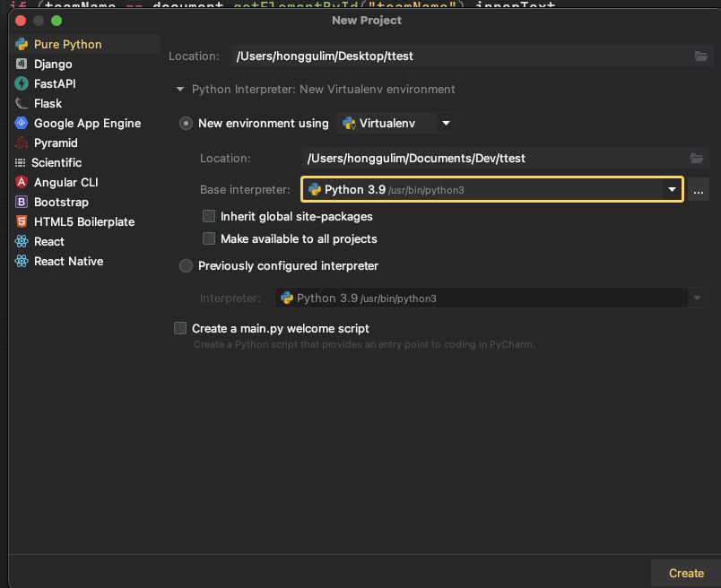Select Pyramid project type
The height and width of the screenshot is (588, 721).
(85, 143)
